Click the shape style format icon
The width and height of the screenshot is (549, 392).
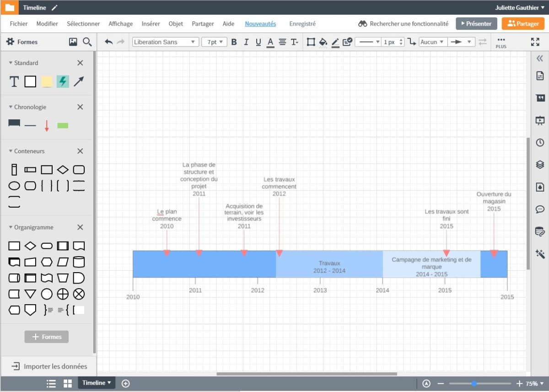[347, 42]
